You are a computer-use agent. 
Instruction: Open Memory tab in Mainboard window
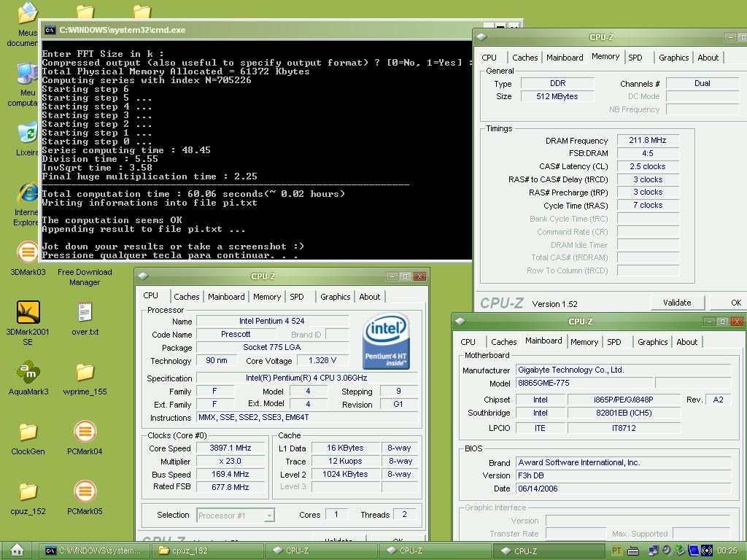[584, 342]
